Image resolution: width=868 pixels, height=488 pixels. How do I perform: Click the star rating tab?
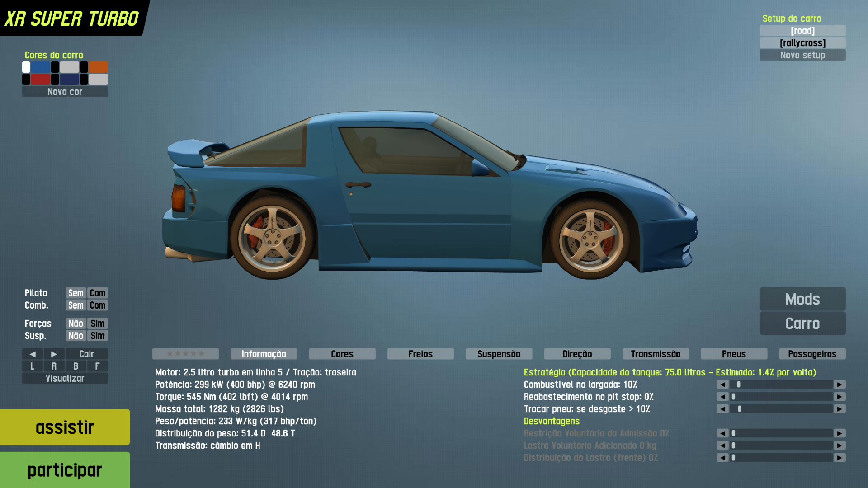pyautogui.click(x=185, y=354)
